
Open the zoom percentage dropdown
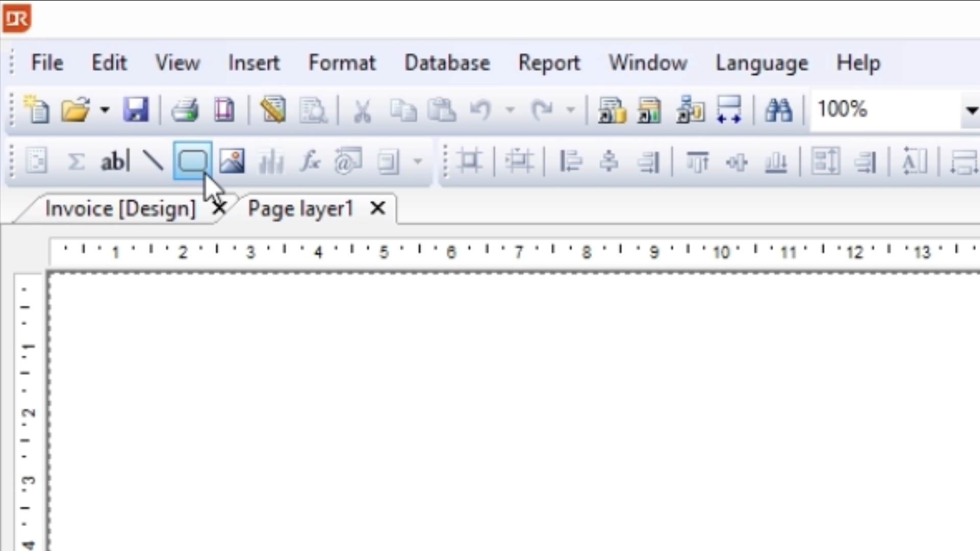pyautogui.click(x=971, y=110)
